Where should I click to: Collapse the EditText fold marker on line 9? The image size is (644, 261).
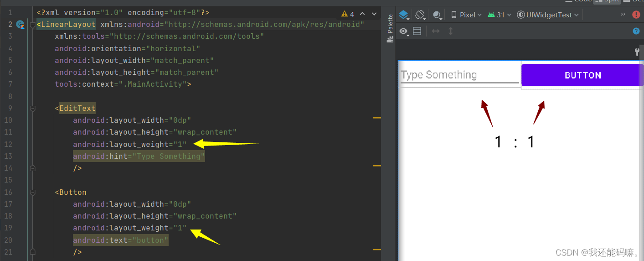[x=32, y=109]
